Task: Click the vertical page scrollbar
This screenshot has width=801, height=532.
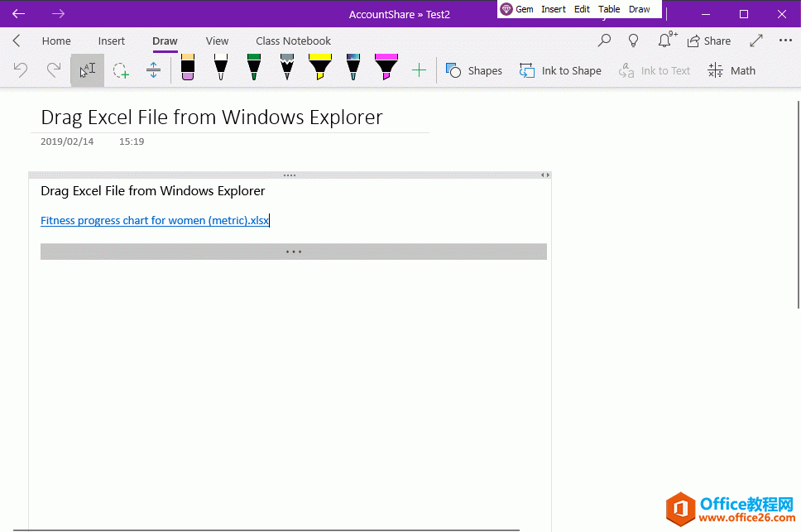Action: [x=799, y=204]
